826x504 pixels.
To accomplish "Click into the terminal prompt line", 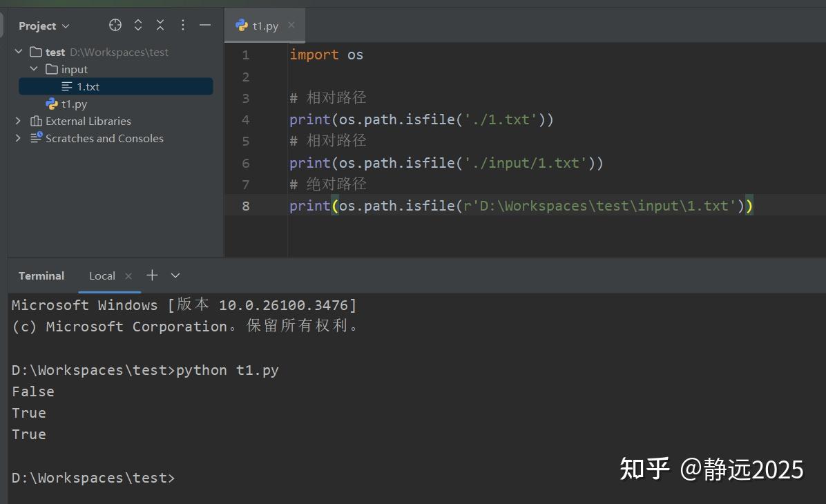I will (x=207, y=477).
